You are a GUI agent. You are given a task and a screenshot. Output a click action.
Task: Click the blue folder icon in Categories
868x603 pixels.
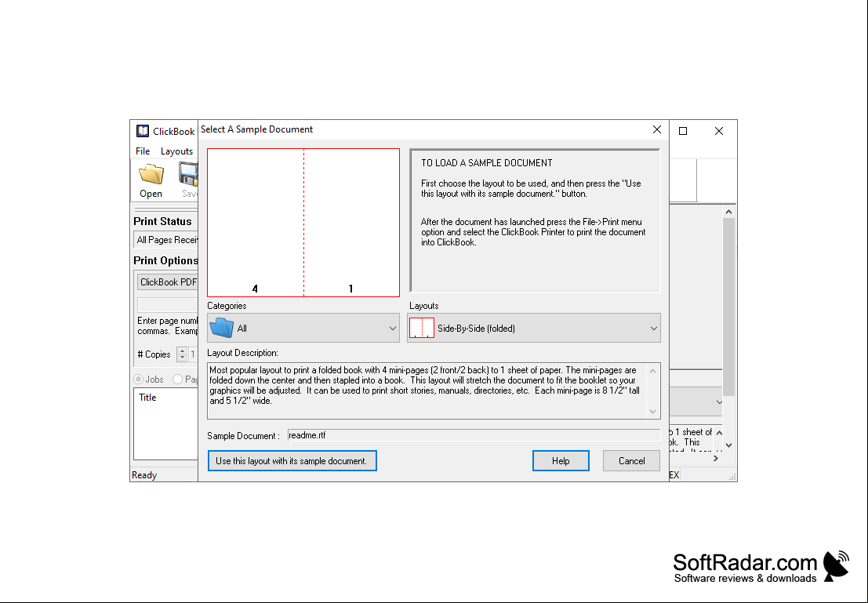(x=222, y=328)
